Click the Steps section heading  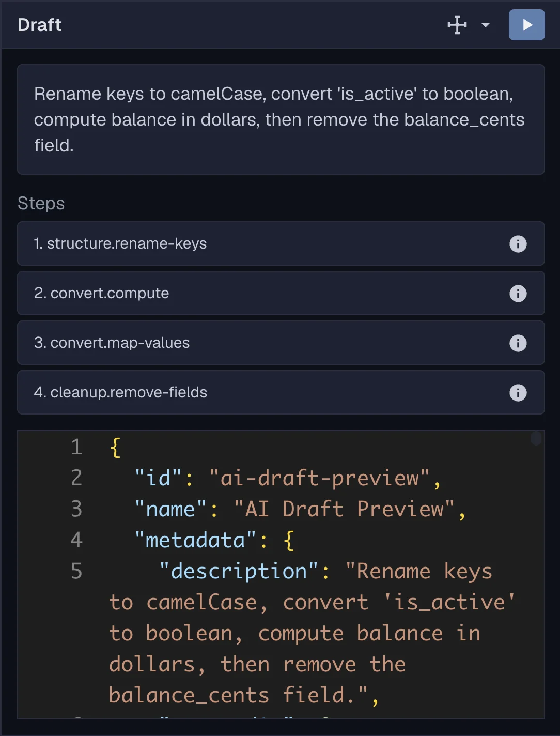pos(41,203)
